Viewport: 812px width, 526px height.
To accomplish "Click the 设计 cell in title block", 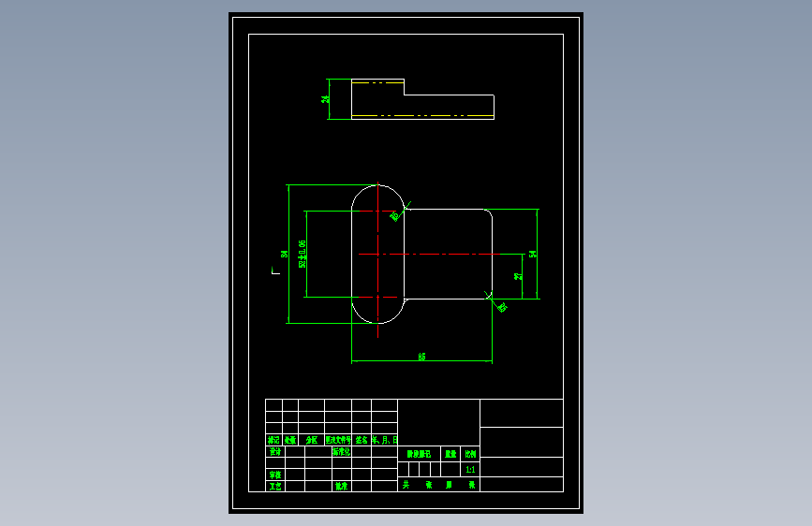I will coord(275,451).
